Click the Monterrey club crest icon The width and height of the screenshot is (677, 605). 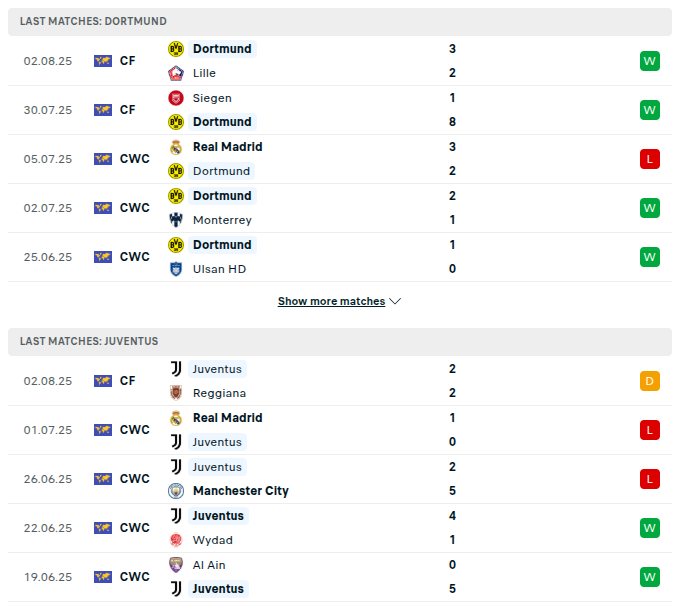click(176, 220)
